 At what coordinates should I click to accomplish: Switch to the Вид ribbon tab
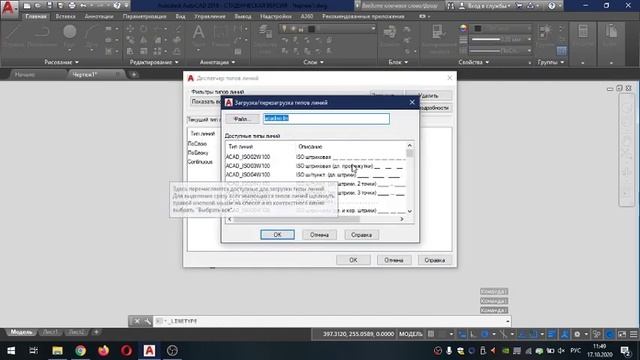[x=180, y=16]
